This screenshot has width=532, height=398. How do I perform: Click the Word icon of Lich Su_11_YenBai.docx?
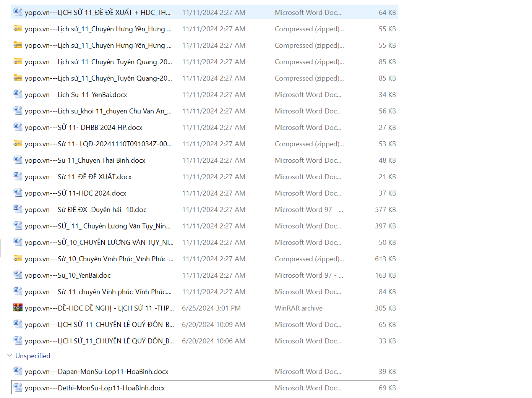[x=18, y=94]
